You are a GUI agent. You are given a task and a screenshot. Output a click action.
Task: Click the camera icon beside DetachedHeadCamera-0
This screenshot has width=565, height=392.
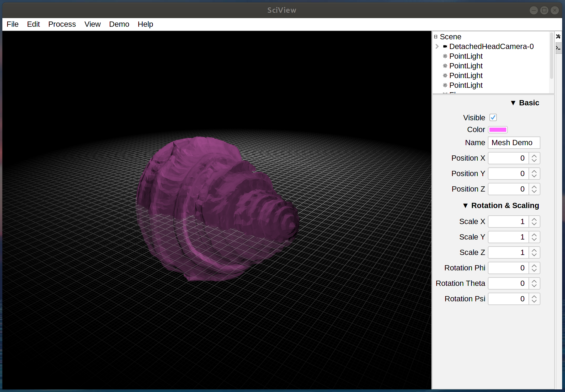pos(445,46)
